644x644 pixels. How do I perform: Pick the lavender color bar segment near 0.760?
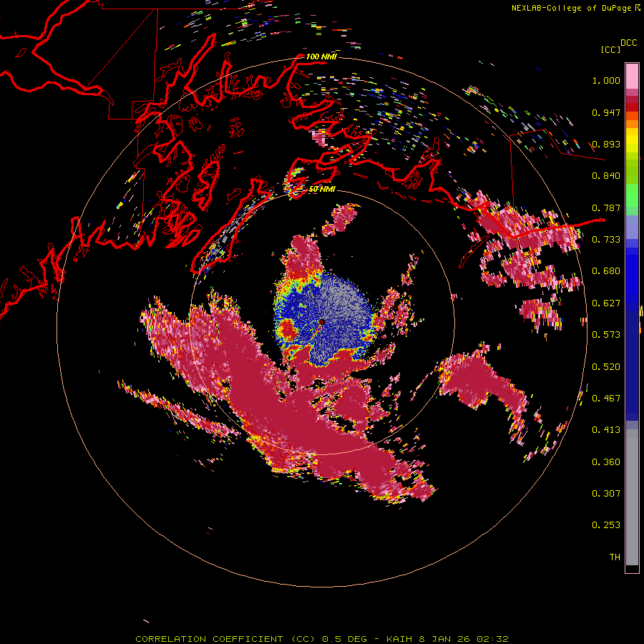tap(632, 227)
